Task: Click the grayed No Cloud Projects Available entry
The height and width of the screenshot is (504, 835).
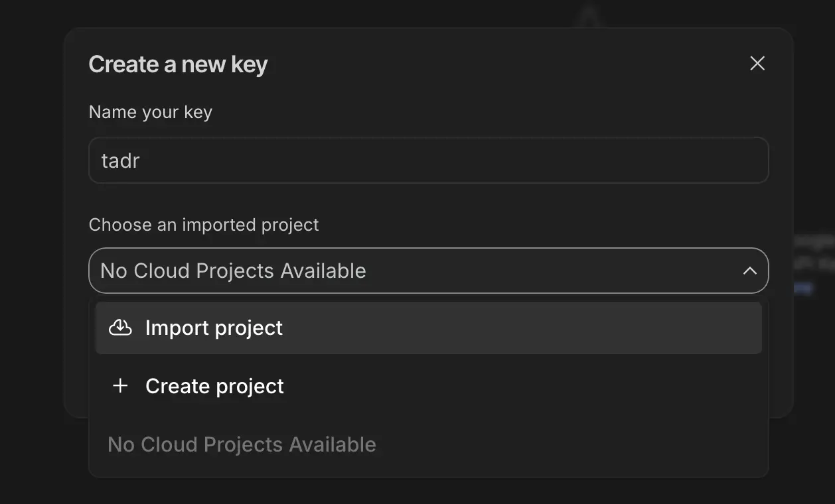Action: coord(242,444)
